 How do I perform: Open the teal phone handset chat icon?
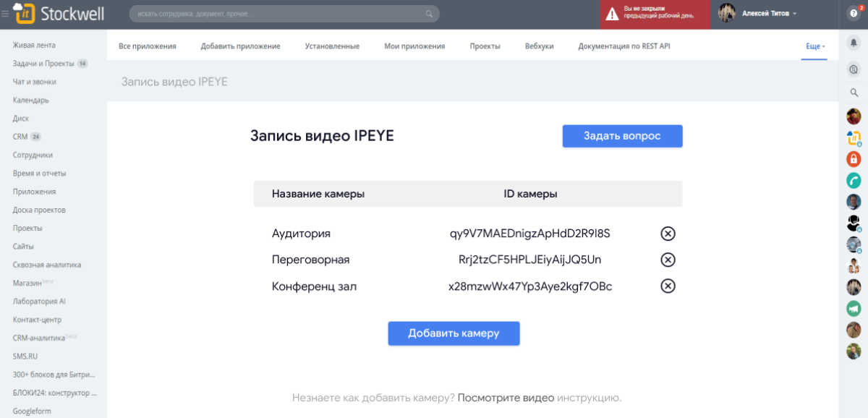(854, 180)
